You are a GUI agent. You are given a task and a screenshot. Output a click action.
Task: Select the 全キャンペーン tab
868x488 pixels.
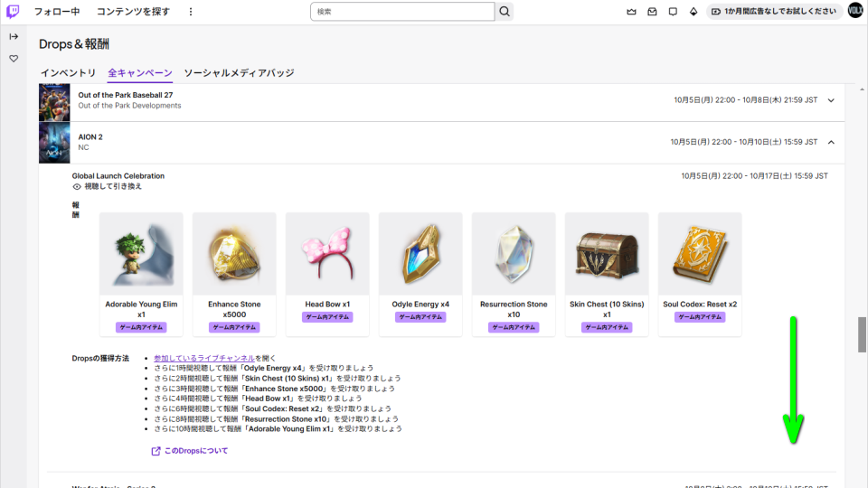140,73
